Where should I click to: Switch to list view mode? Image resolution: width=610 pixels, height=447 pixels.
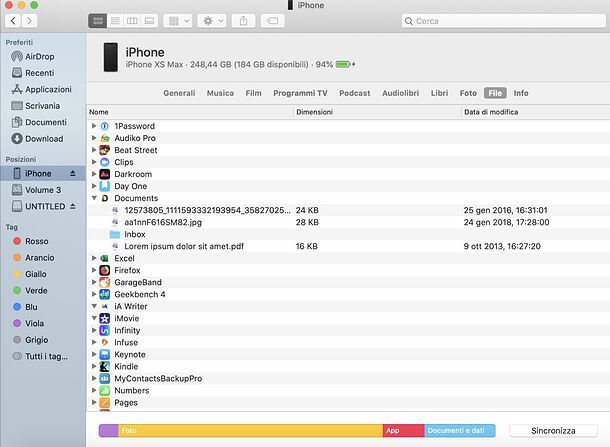115,21
